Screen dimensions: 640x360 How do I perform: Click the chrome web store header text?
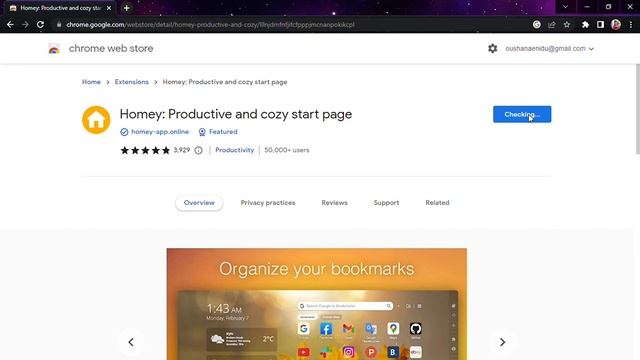click(x=111, y=49)
